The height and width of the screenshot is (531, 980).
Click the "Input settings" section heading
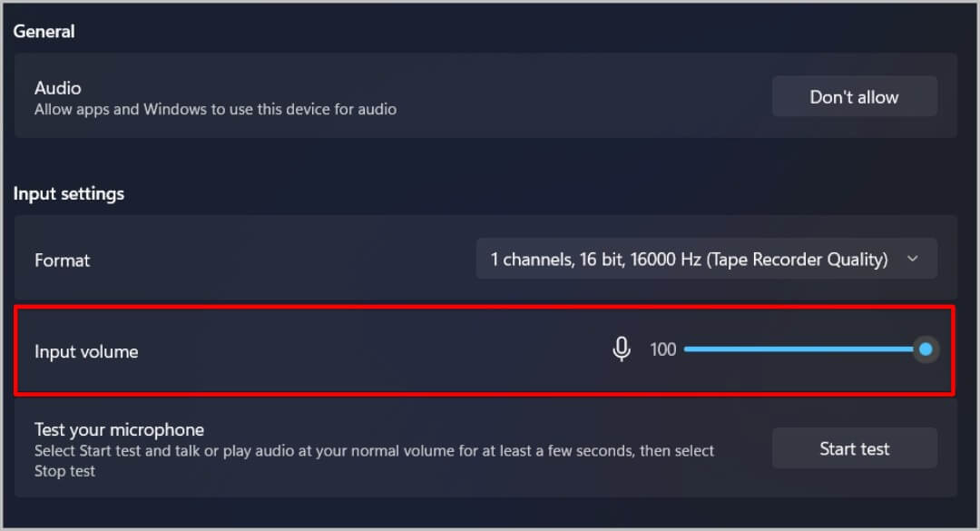pyautogui.click(x=69, y=193)
